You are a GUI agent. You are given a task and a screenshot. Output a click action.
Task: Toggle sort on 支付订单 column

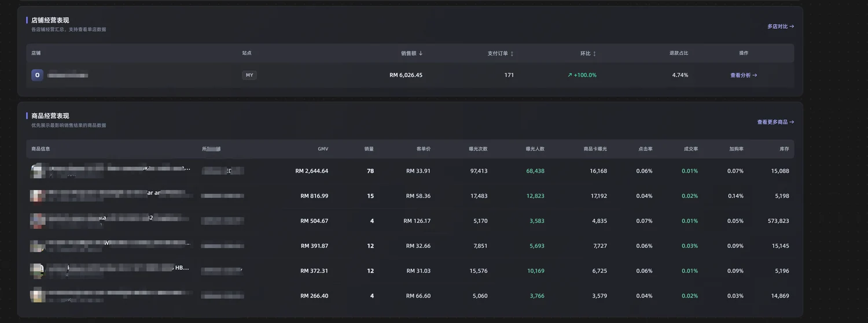512,53
